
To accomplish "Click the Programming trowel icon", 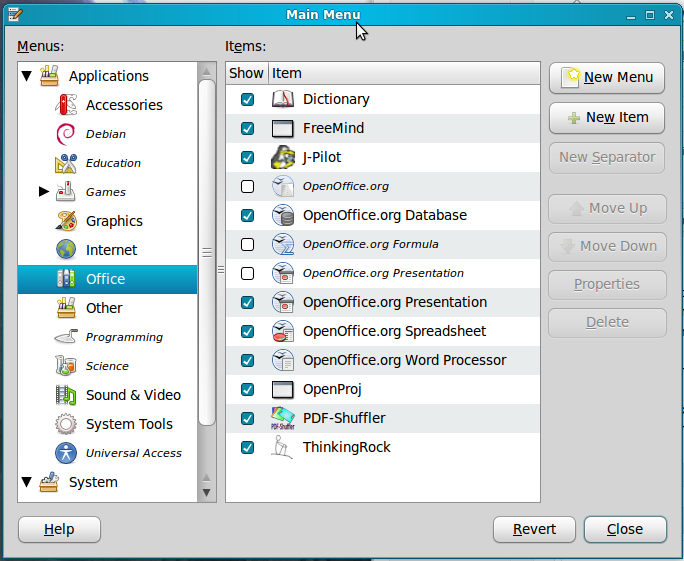I will 66,337.
